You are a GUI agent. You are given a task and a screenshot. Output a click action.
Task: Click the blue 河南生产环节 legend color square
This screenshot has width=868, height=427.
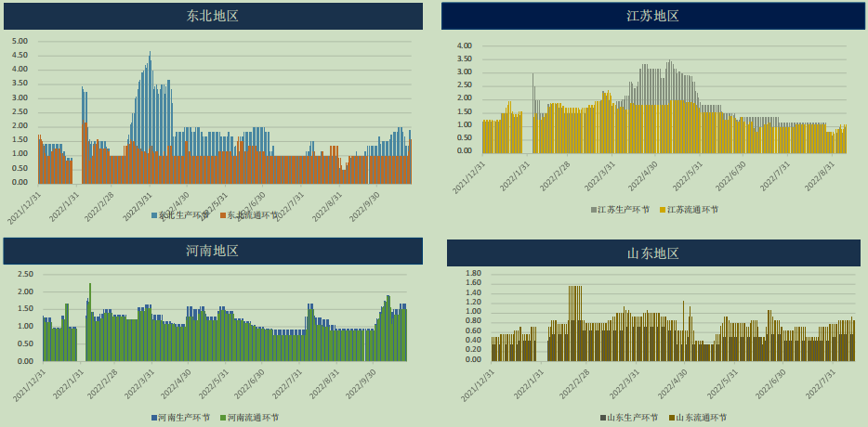pyautogui.click(x=153, y=418)
